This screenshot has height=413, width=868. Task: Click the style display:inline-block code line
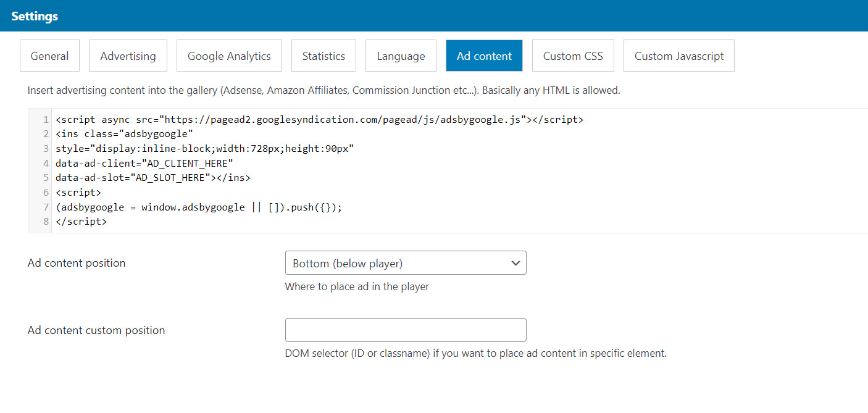204,149
